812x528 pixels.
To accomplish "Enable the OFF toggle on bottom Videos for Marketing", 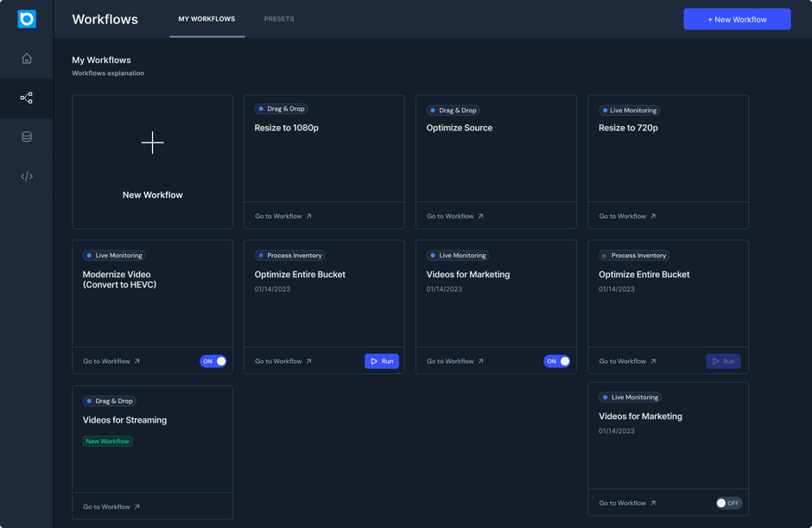I will click(x=728, y=503).
